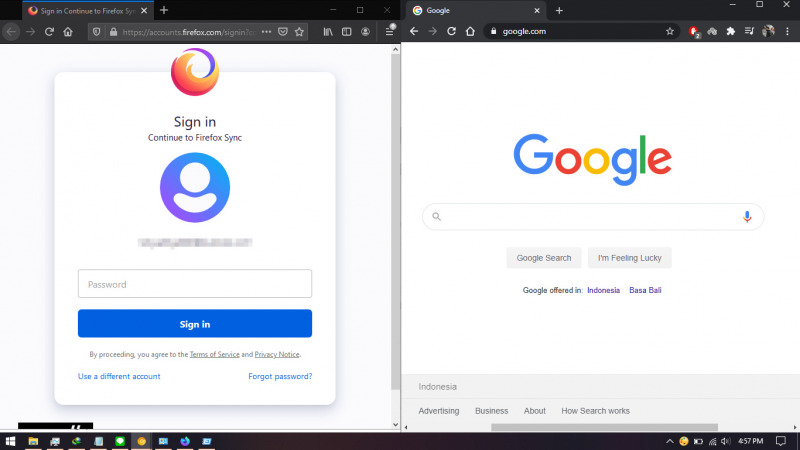
Task: Select the Google tab in Chrome
Action: click(474, 10)
